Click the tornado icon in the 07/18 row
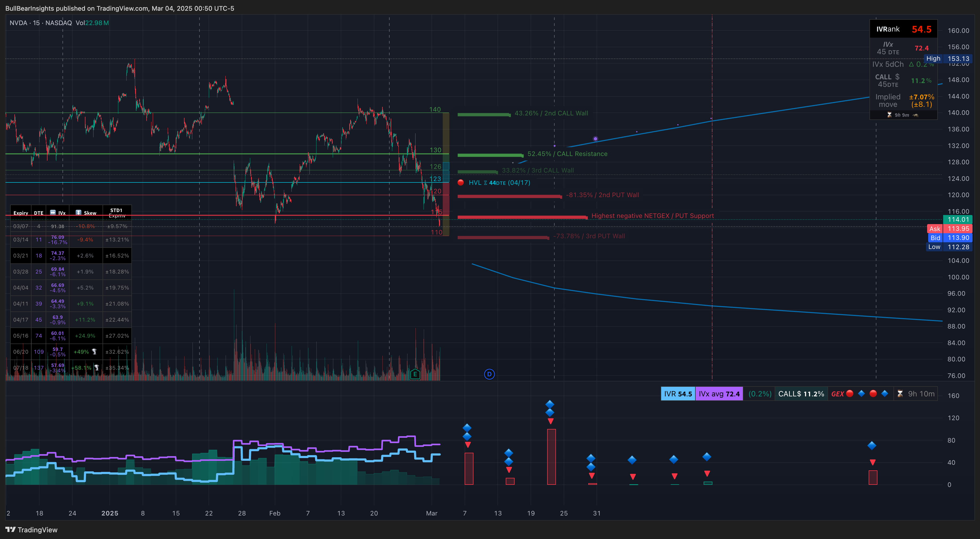980x539 pixels. point(97,368)
